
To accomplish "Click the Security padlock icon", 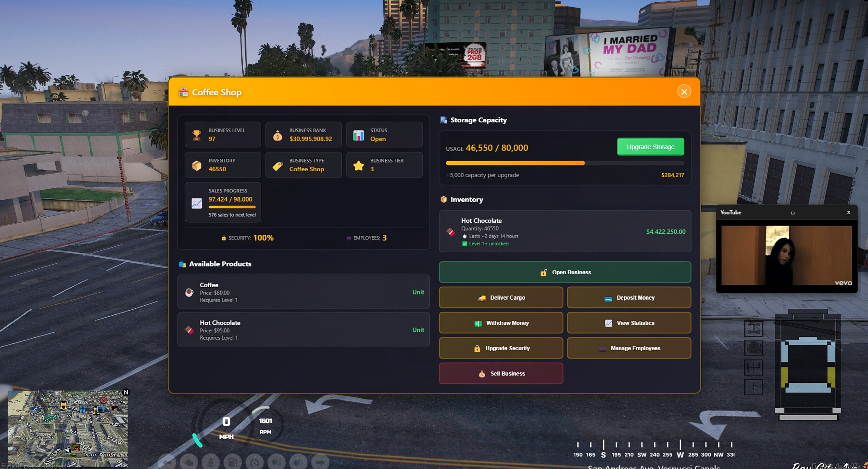I will pyautogui.click(x=224, y=238).
